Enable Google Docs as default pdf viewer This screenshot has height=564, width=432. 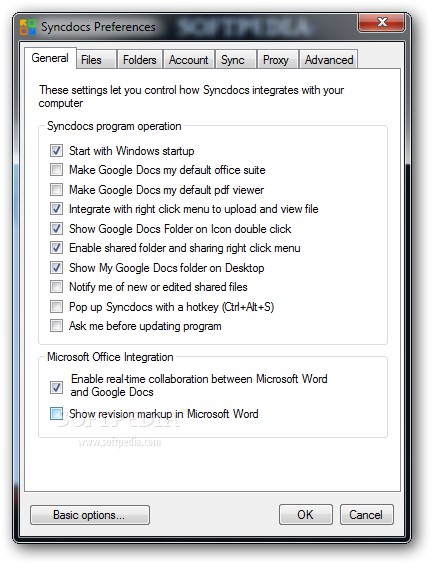(x=56, y=189)
